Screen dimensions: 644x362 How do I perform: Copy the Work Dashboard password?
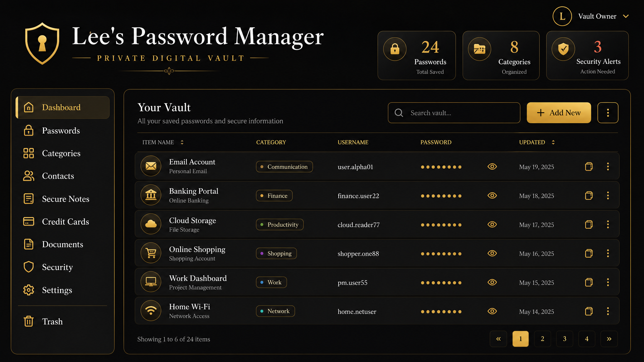pos(589,282)
